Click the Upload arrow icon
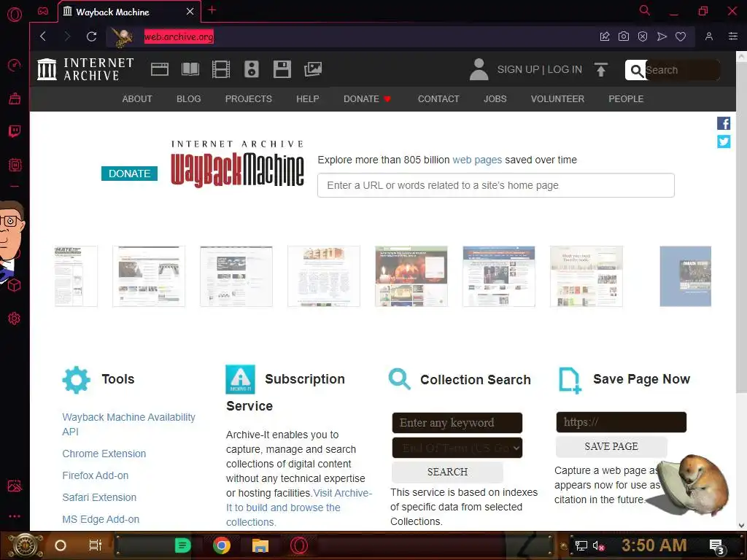Viewport: 747px width, 560px height. coord(601,70)
